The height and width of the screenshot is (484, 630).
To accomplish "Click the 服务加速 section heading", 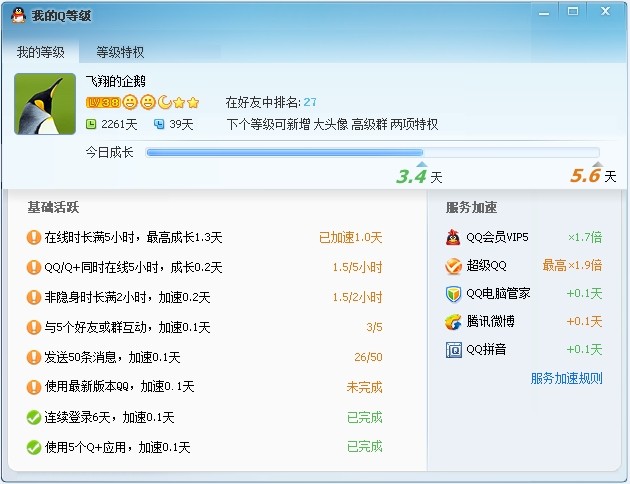I will (x=471, y=207).
